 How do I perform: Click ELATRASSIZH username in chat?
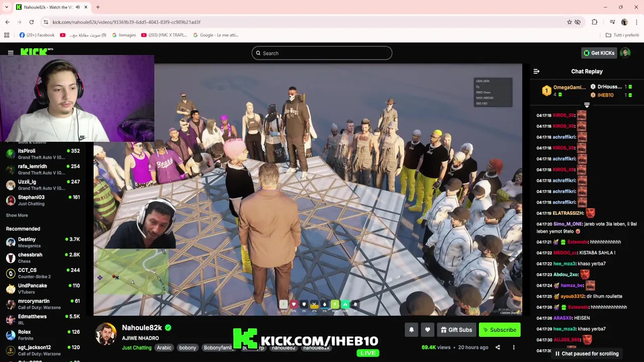pyautogui.click(x=568, y=213)
